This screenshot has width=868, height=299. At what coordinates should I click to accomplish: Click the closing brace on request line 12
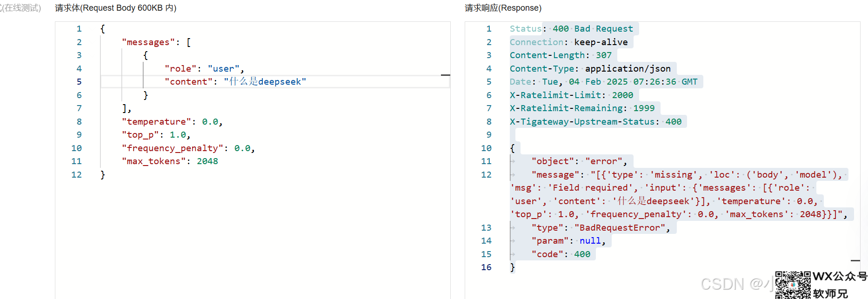click(103, 175)
